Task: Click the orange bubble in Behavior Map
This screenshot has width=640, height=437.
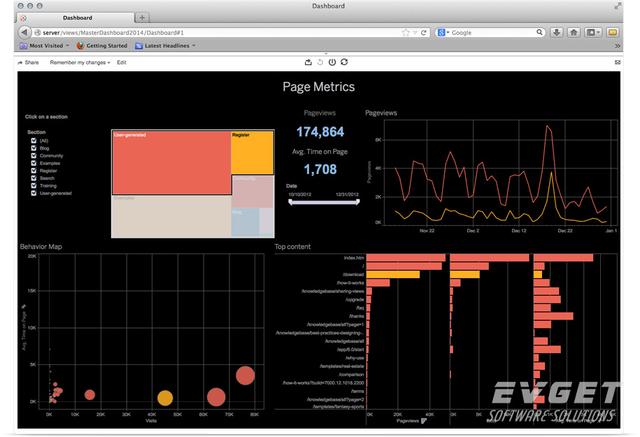Action: tap(165, 397)
